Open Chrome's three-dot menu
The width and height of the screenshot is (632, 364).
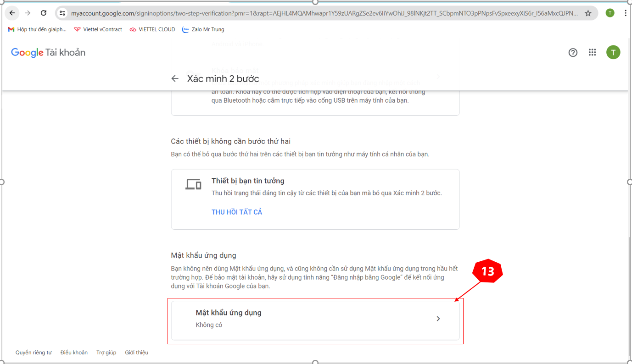(x=626, y=13)
